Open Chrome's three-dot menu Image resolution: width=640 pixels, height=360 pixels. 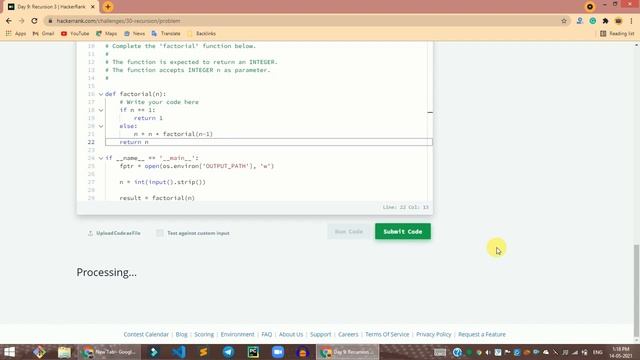click(x=631, y=21)
